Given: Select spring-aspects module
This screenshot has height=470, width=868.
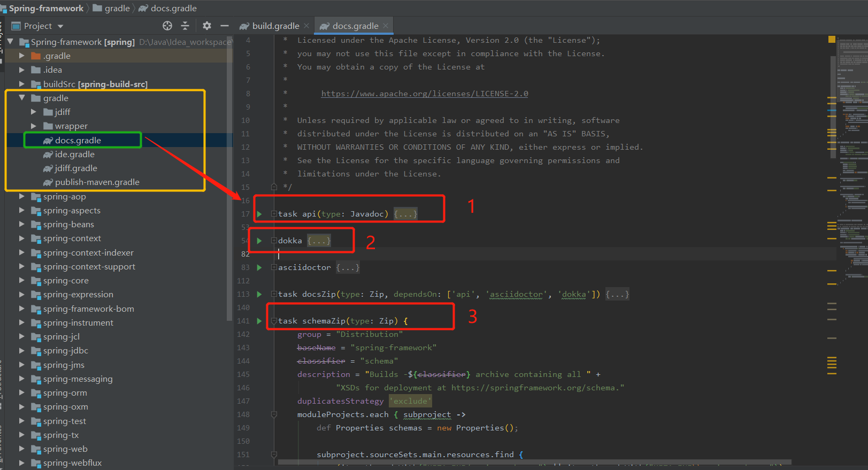Looking at the screenshot, I should tap(72, 210).
